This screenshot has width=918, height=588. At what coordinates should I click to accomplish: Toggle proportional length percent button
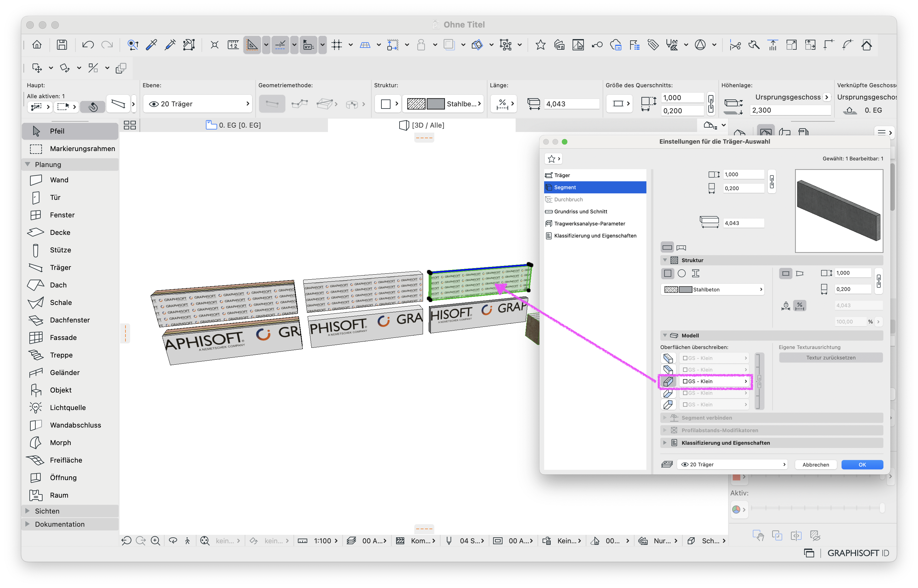[799, 306]
